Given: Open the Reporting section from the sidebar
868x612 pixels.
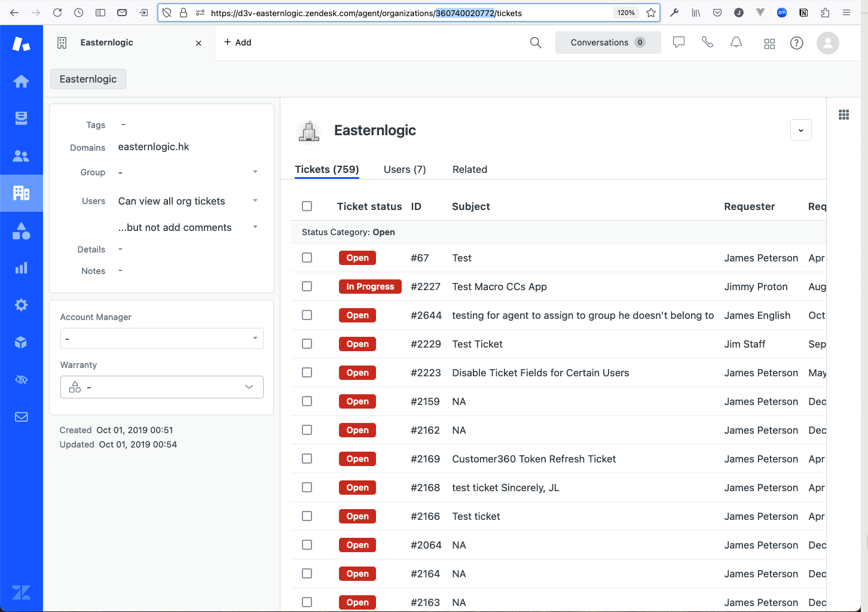Looking at the screenshot, I should (22, 267).
